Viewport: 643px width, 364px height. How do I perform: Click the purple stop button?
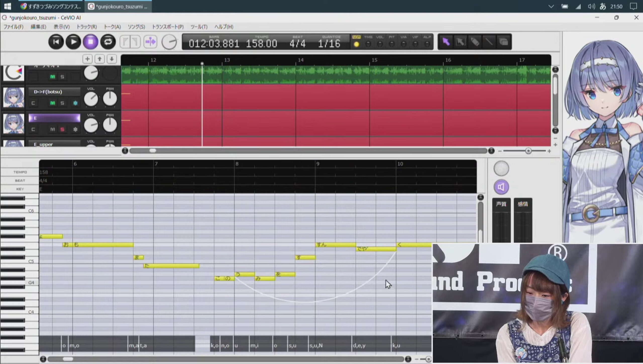(x=91, y=42)
